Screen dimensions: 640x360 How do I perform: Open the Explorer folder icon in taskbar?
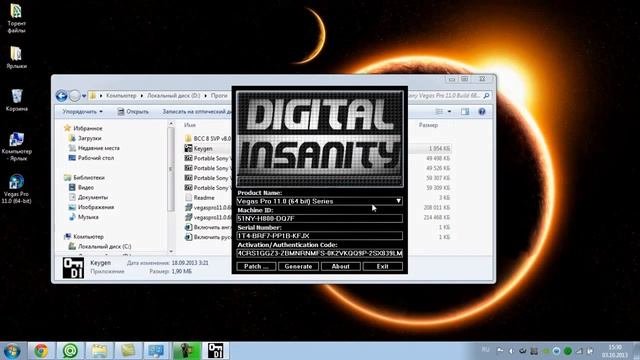point(99,351)
